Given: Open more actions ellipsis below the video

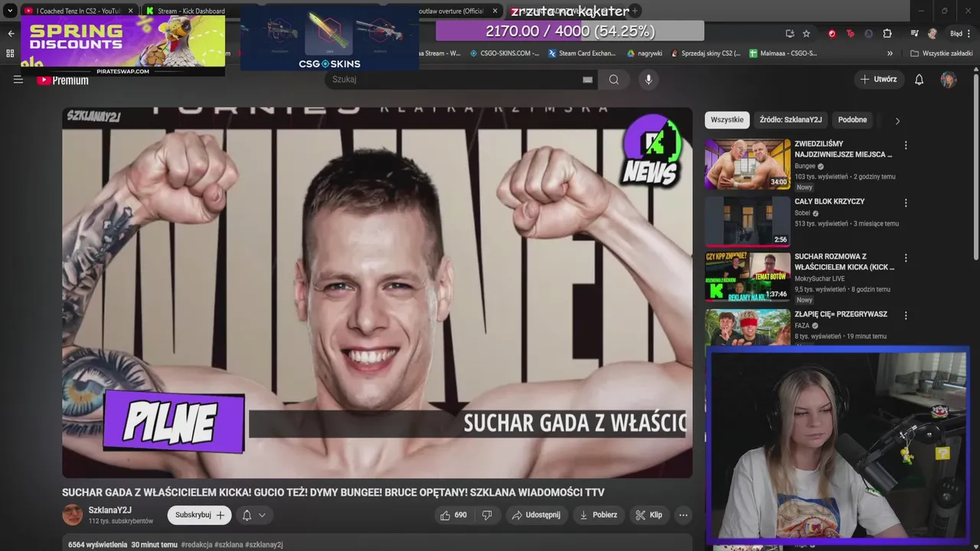Looking at the screenshot, I should pyautogui.click(x=683, y=515).
